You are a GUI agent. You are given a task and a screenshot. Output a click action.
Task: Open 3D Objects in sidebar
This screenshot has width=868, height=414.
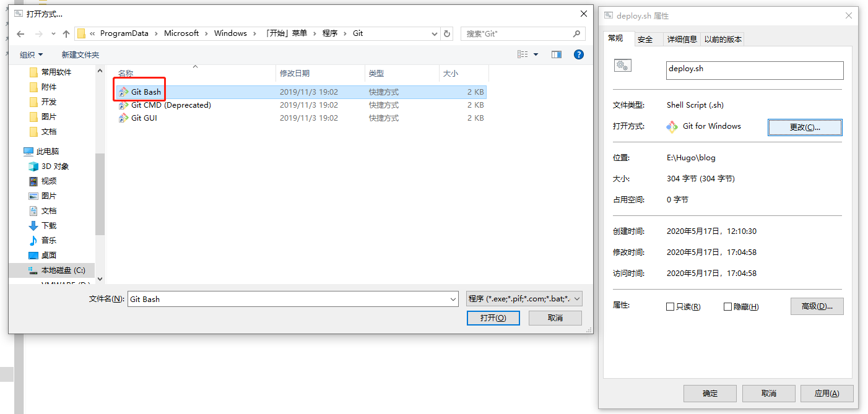coord(49,166)
